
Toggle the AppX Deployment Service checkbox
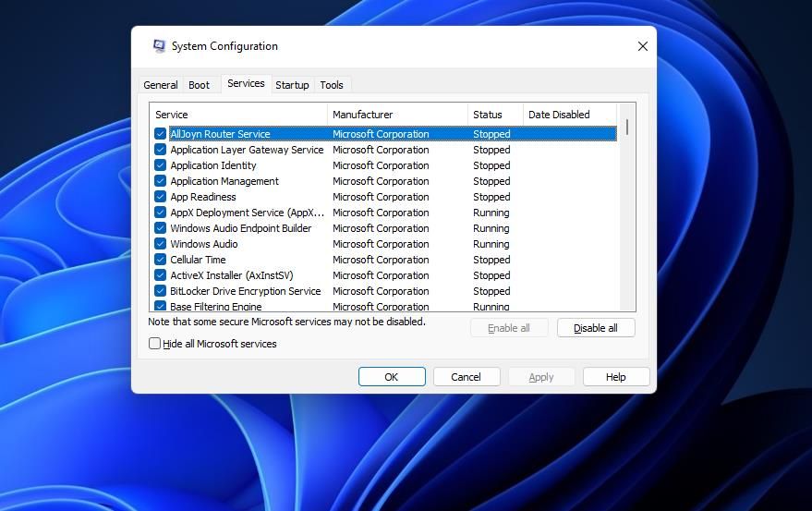(x=160, y=213)
